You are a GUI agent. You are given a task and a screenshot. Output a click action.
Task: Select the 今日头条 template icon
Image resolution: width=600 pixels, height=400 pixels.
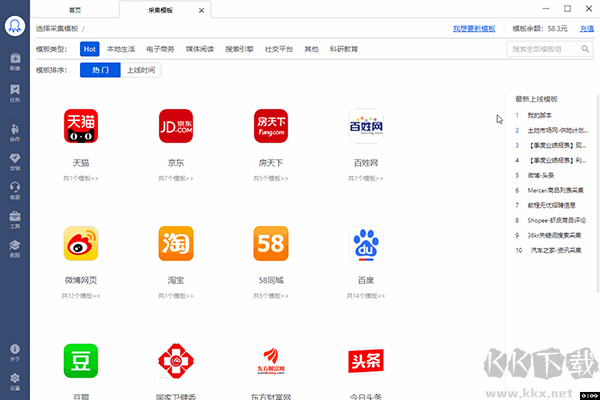[366, 361]
